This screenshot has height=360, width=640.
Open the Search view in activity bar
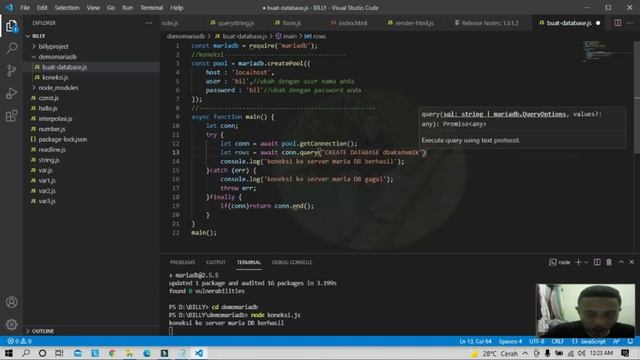pos(11,48)
